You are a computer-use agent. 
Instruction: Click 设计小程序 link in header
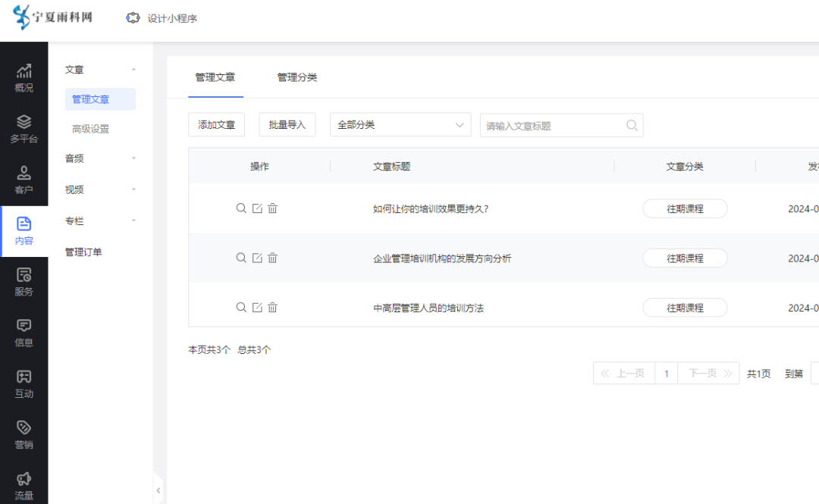coord(172,18)
